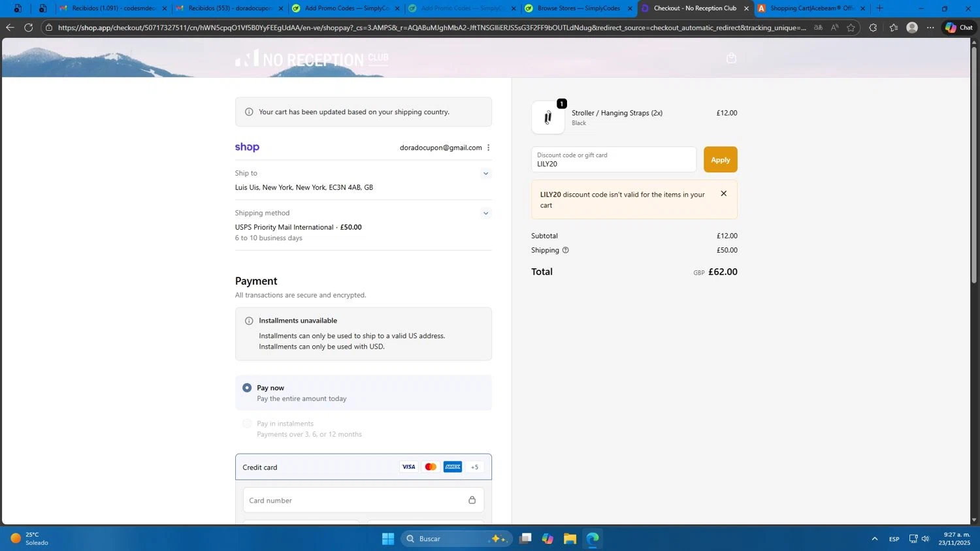The image size is (980, 551).
Task: Click the Total £62.00 amount
Action: [x=723, y=272]
